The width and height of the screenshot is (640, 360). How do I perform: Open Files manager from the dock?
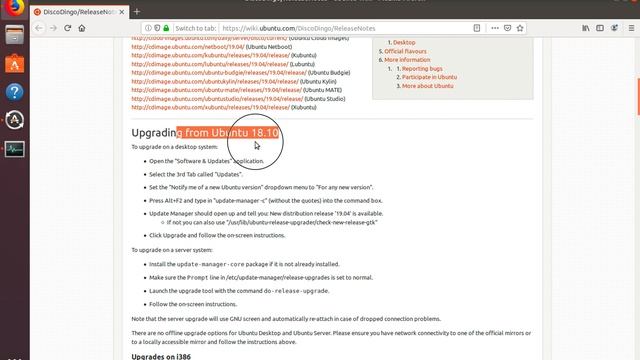pos(14,35)
